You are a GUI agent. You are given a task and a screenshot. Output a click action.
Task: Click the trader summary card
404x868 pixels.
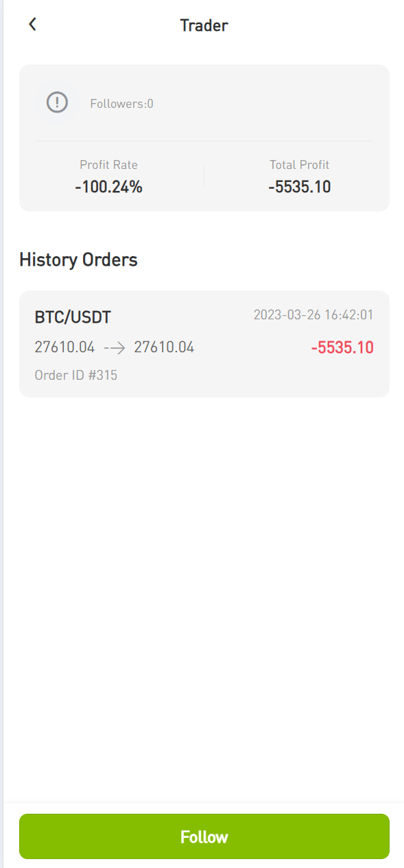[x=204, y=138]
